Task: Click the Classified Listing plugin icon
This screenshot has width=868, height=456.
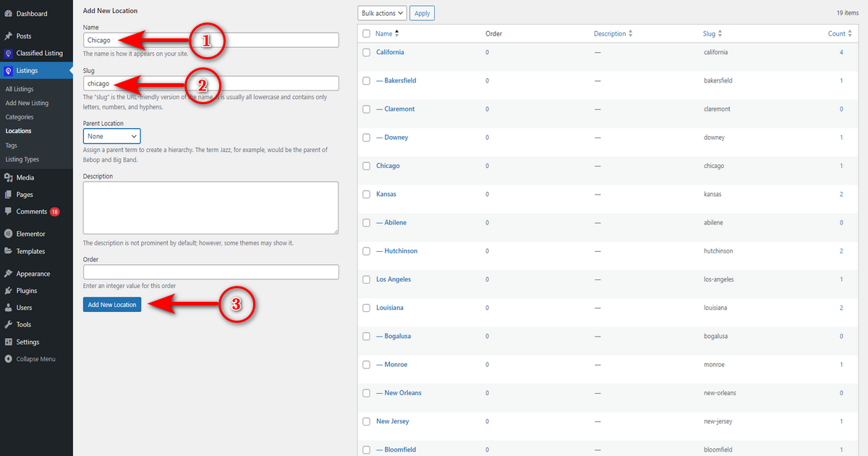Action: click(x=8, y=54)
